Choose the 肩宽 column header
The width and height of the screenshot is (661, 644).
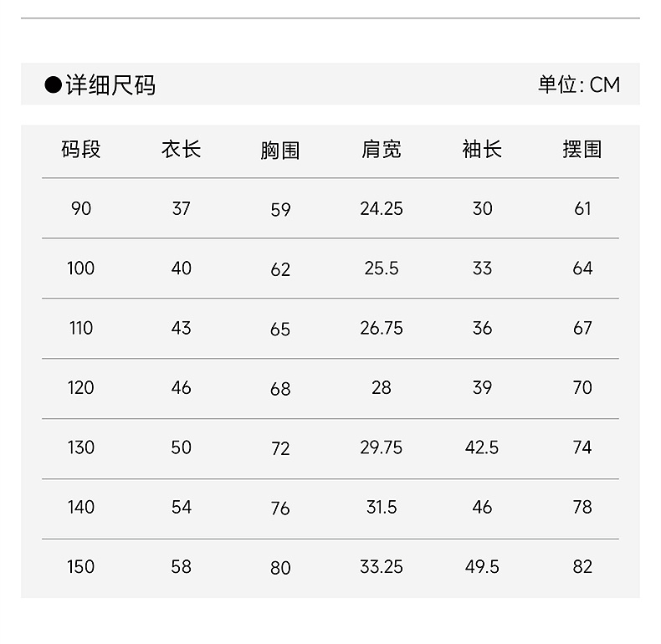(x=382, y=150)
